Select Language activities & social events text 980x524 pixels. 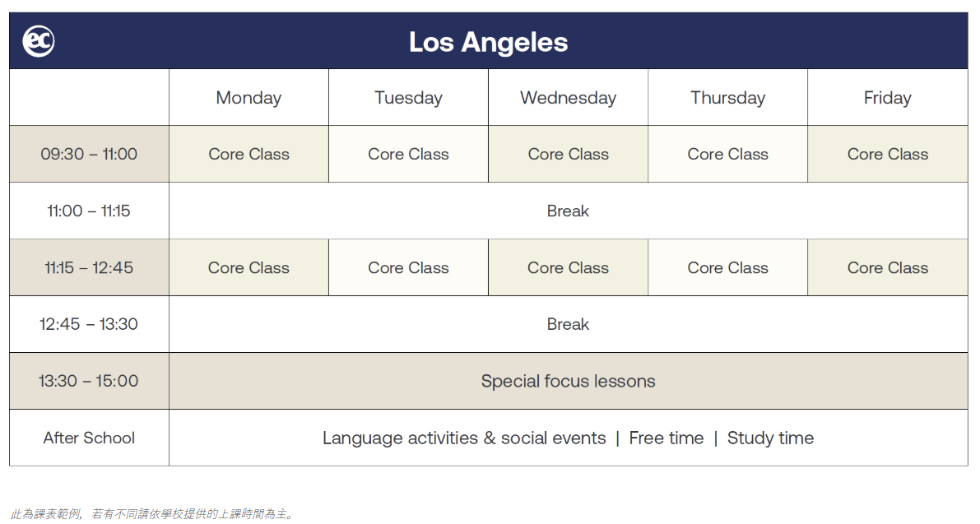464,438
